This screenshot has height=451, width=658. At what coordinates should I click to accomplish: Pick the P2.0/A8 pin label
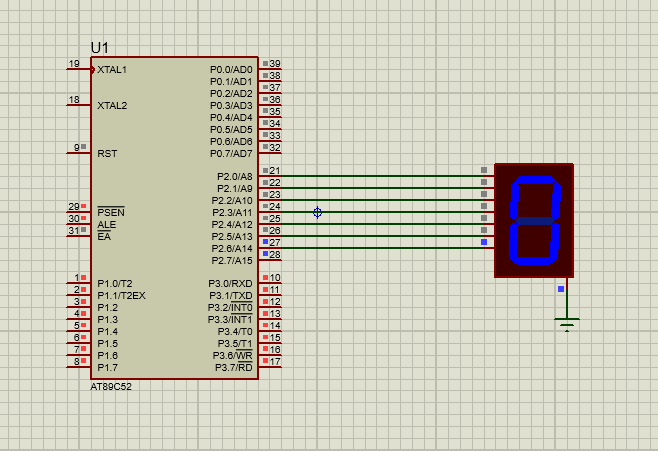pyautogui.click(x=235, y=177)
